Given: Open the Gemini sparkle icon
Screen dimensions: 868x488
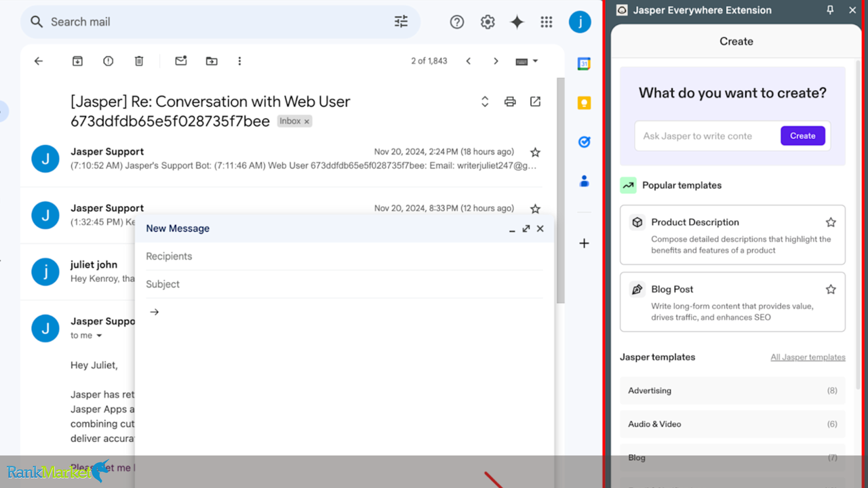Looking at the screenshot, I should 517,22.
